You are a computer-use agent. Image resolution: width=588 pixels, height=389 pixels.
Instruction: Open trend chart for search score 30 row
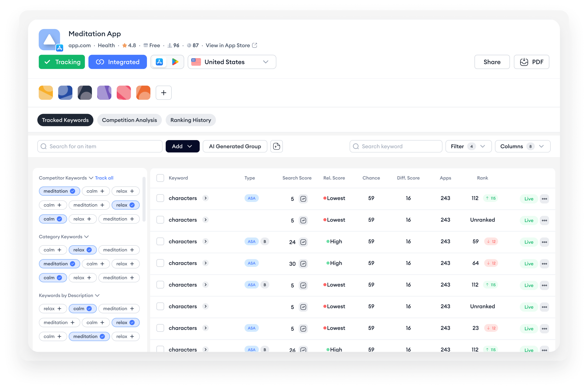point(303,264)
